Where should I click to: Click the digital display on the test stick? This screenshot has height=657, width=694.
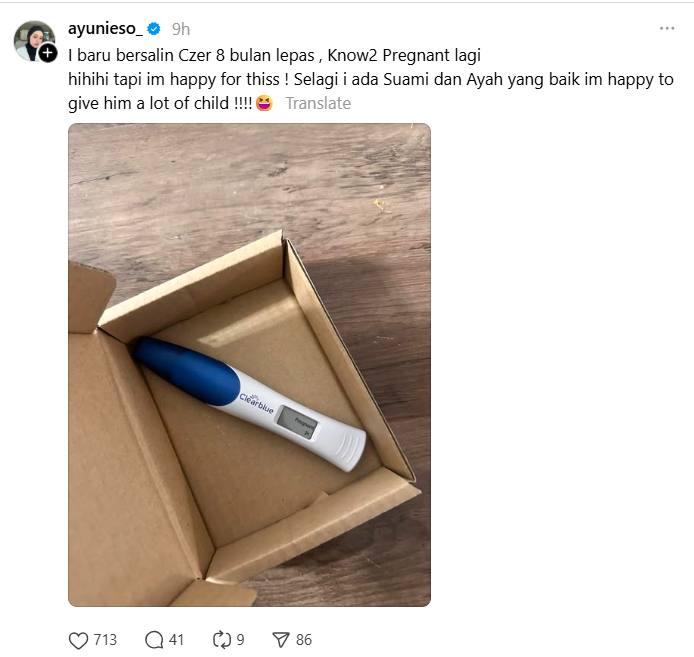point(297,425)
